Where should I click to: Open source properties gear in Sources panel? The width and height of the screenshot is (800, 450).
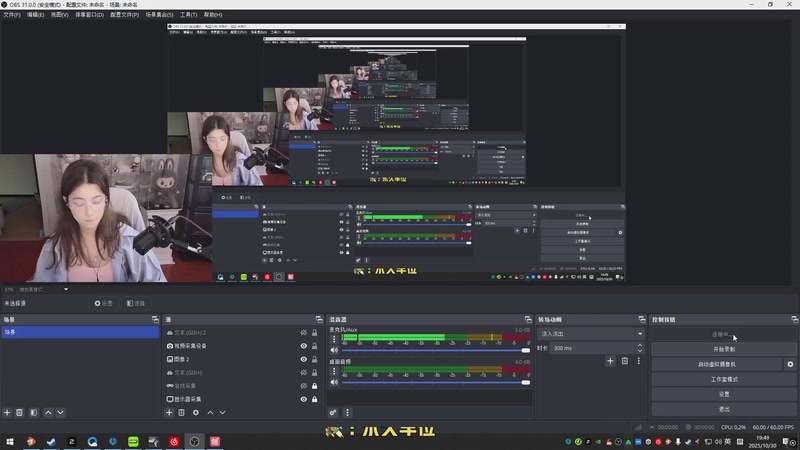click(196, 412)
